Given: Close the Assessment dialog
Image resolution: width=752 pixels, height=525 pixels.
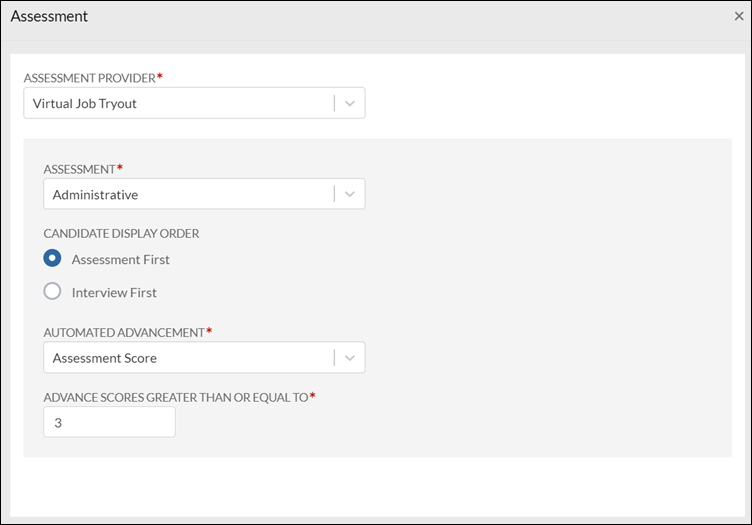Looking at the screenshot, I should (x=738, y=17).
